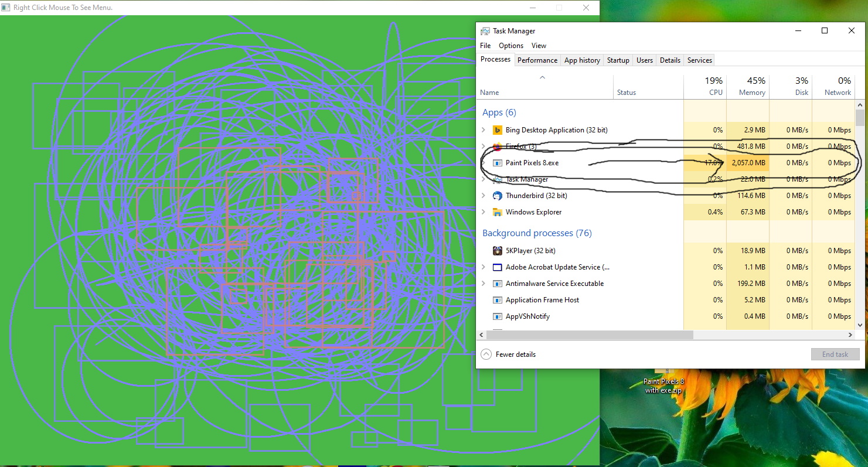Click the Antimalware Service Executable icon
This screenshot has width=868, height=467.
click(497, 284)
